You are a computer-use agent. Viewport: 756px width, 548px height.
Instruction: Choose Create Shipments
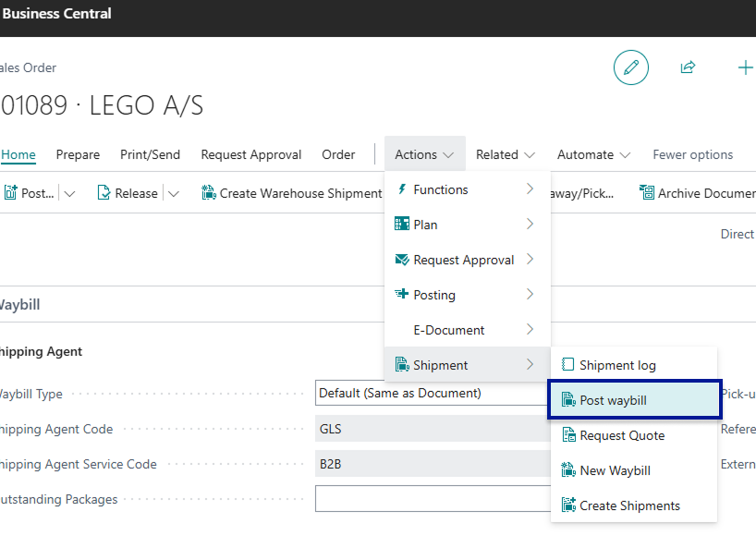click(634, 505)
